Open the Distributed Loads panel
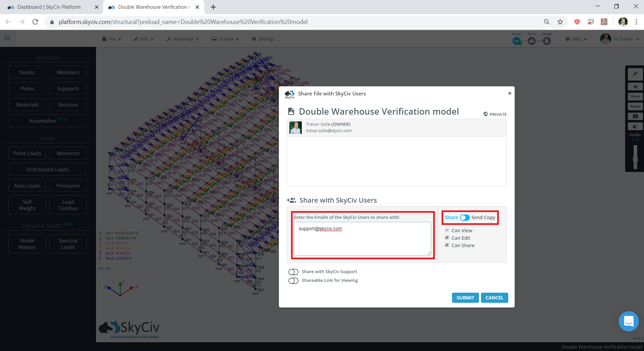The image size is (644, 351). pyautogui.click(x=47, y=169)
